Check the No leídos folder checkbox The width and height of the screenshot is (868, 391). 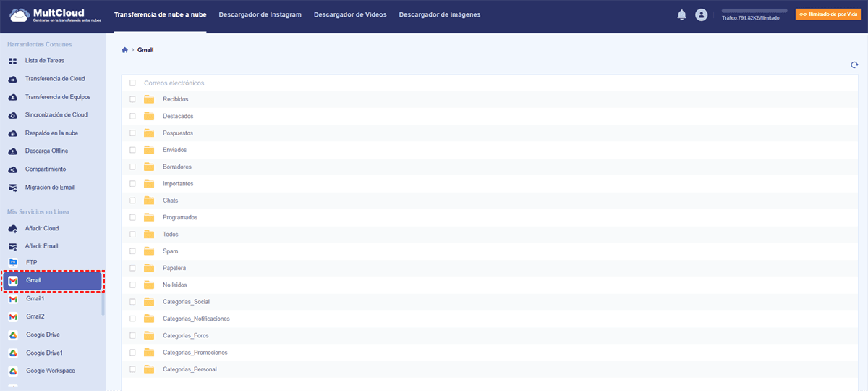pos(132,285)
